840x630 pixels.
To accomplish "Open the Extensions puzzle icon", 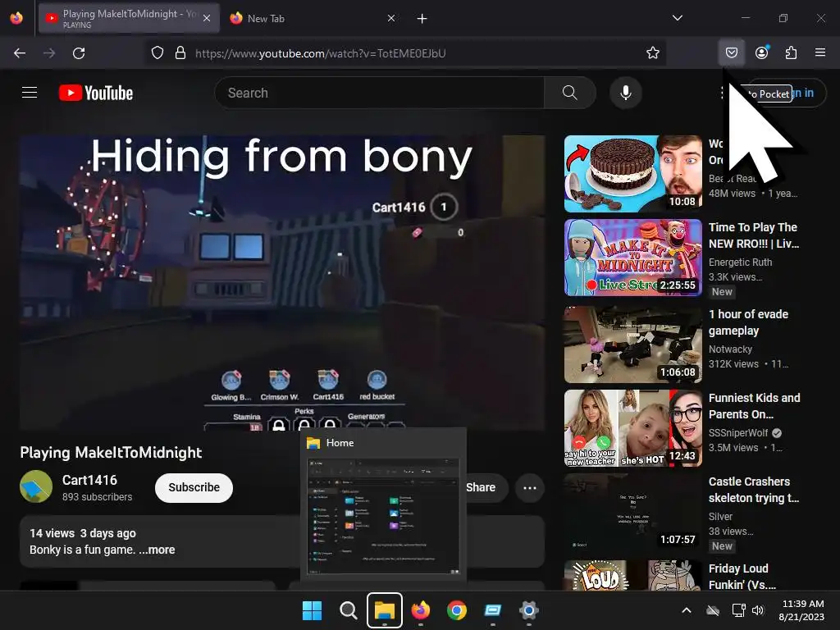I will coord(791,53).
